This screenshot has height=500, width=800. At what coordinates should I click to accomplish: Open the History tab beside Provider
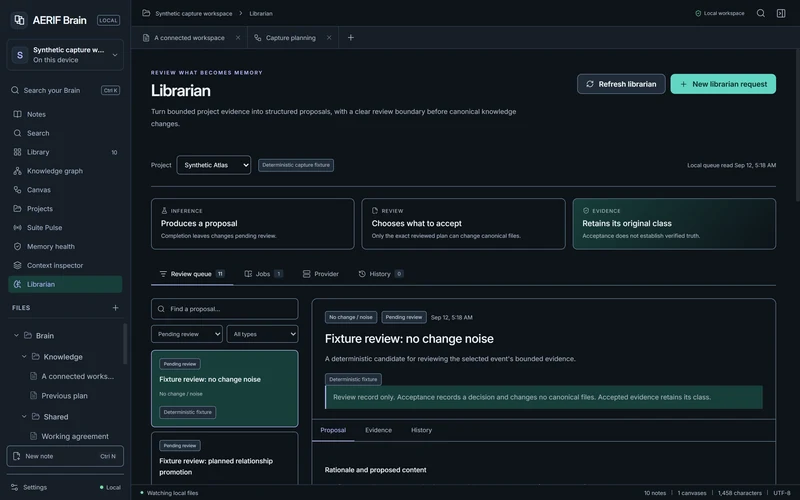pos(381,274)
